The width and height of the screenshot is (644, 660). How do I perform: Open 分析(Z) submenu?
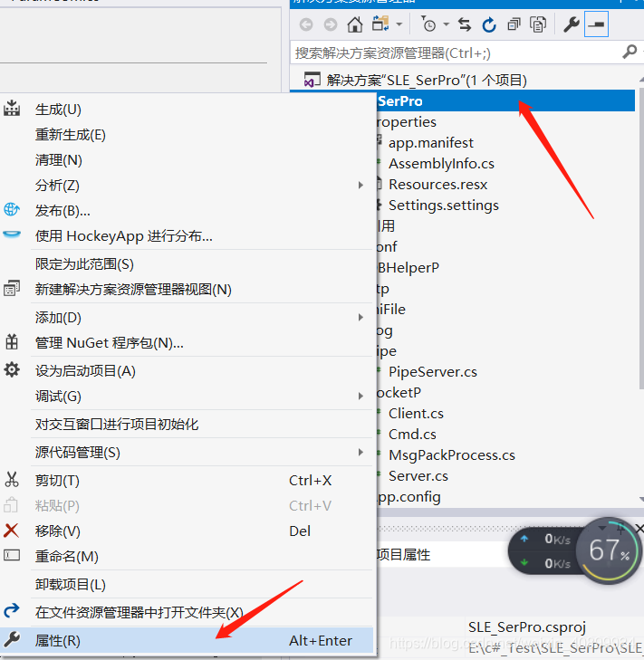[187, 186]
